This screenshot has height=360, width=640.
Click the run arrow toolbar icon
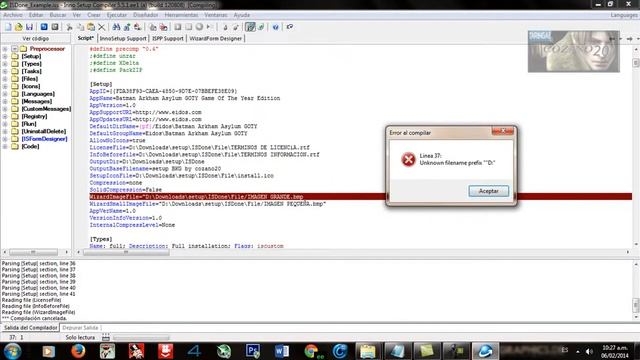click(209, 27)
